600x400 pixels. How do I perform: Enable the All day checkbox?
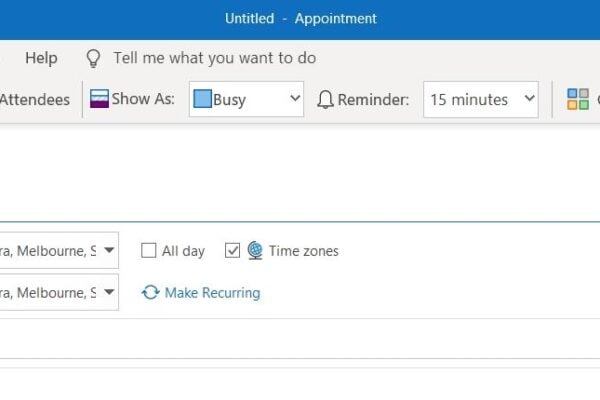coord(149,251)
